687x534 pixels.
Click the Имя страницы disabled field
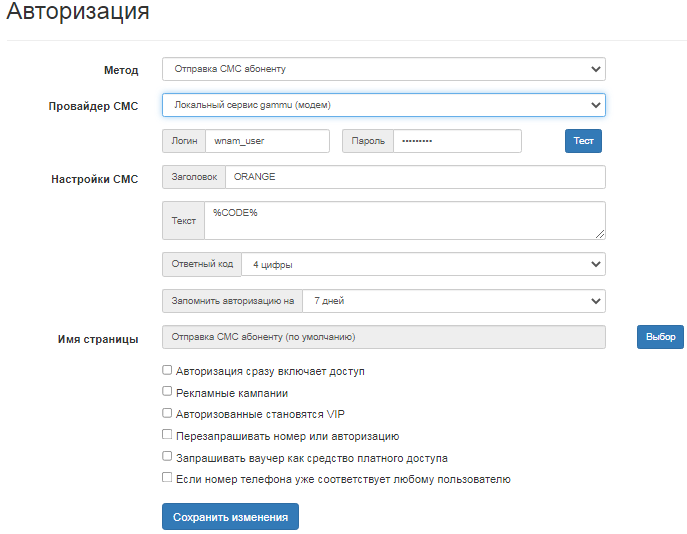pyautogui.click(x=383, y=337)
